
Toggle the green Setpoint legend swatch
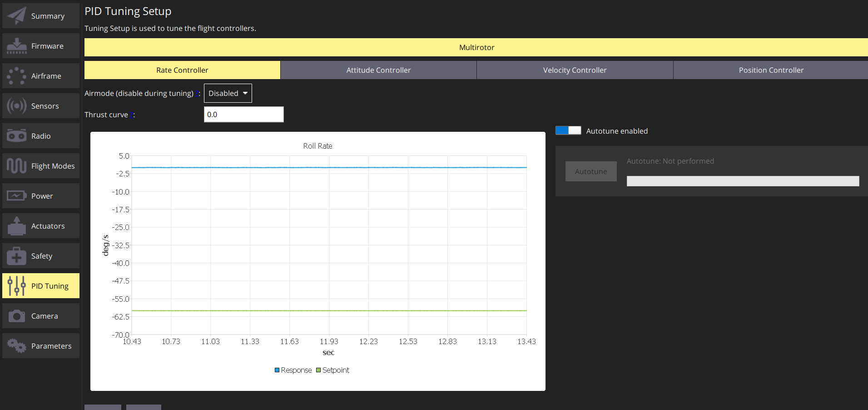pyautogui.click(x=318, y=370)
